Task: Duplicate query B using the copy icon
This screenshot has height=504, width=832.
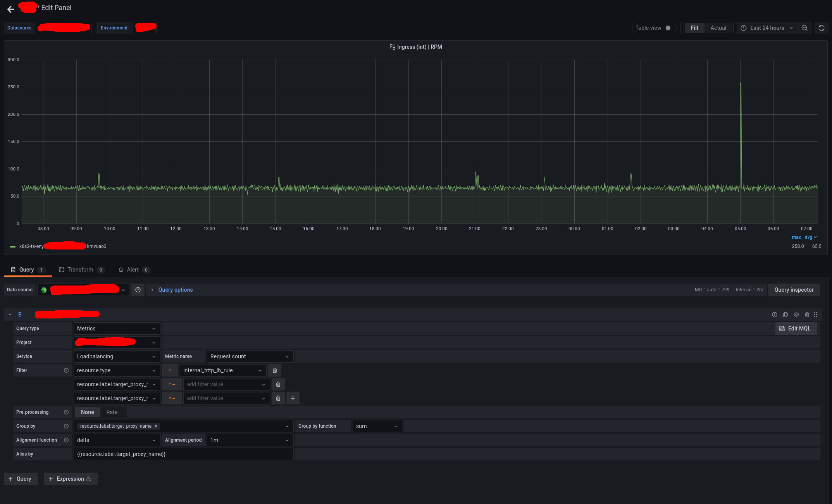Action: point(785,315)
